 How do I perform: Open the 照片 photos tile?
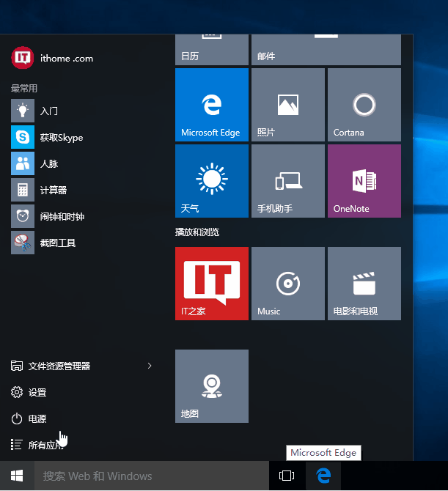[287, 104]
